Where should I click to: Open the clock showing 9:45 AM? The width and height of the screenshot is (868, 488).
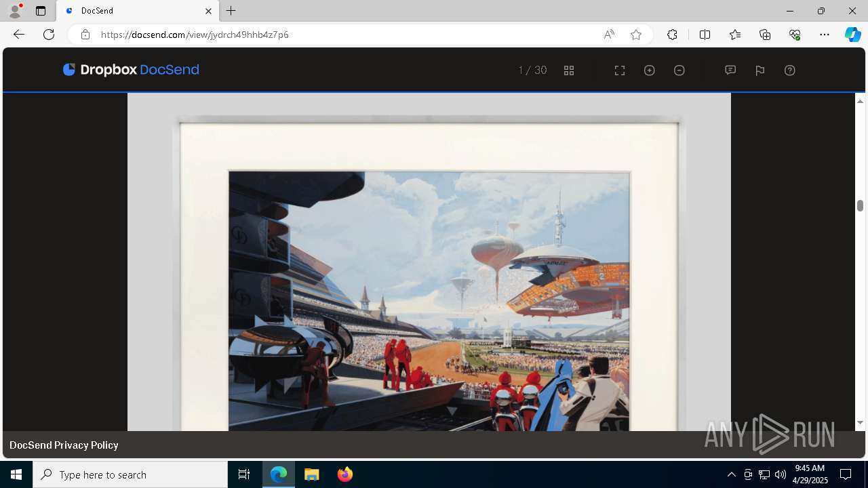pos(811,474)
